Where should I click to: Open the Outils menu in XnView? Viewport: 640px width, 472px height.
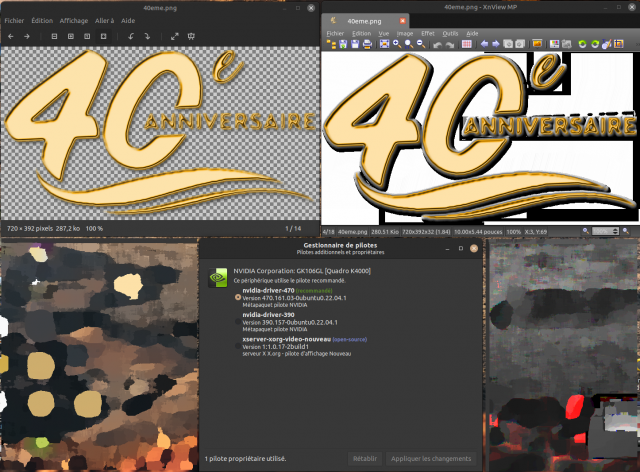point(450,33)
